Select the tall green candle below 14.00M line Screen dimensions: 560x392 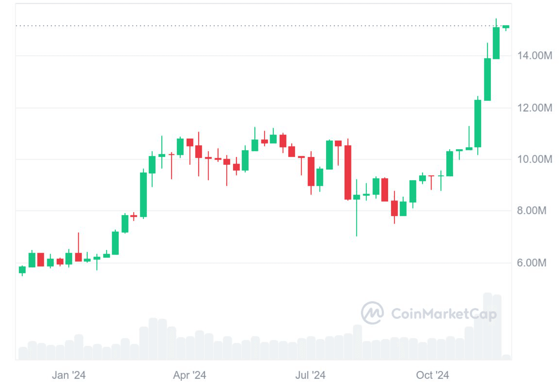click(487, 79)
